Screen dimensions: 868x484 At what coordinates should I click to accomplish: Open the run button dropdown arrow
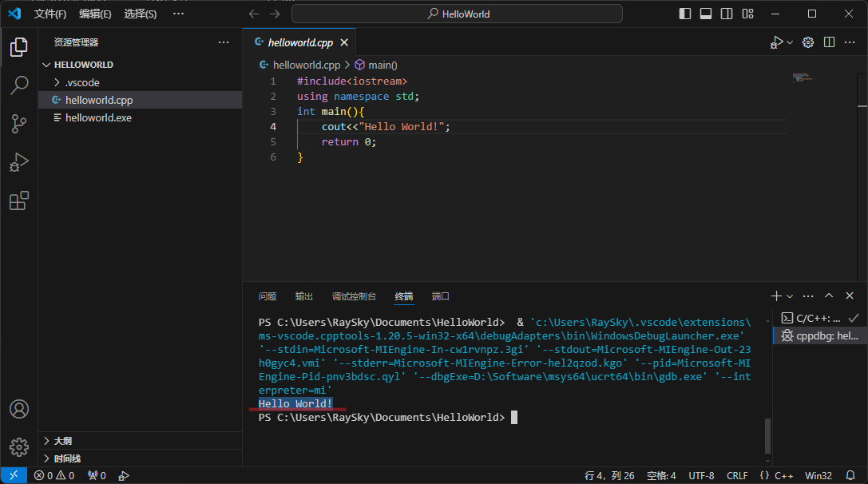[790, 42]
